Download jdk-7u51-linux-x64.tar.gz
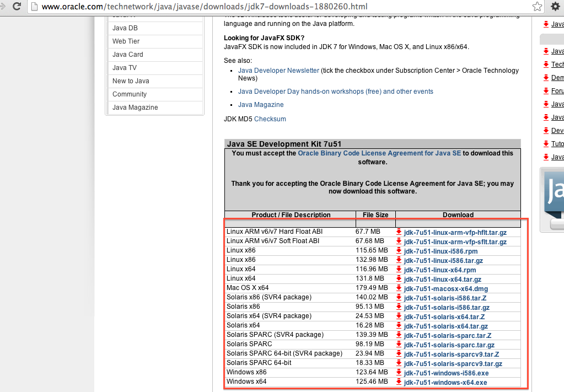Image resolution: width=564 pixels, height=392 pixels. coord(442,280)
